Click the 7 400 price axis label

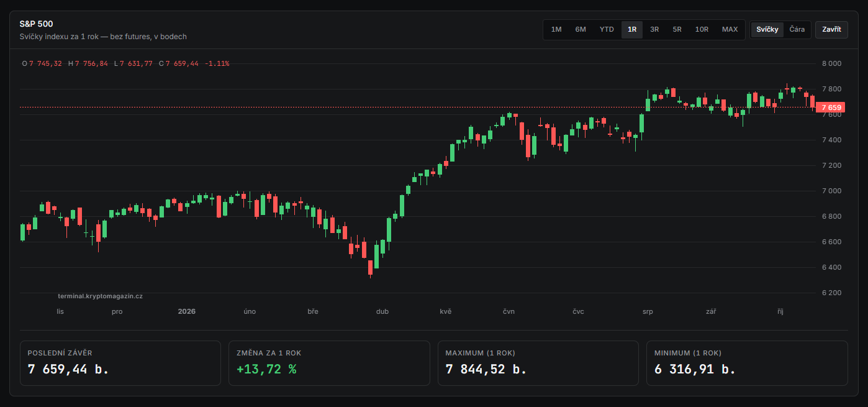coord(831,140)
